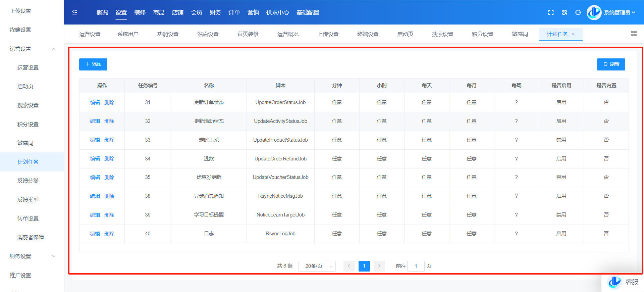Open the 客服 customer service widget

(x=623, y=282)
